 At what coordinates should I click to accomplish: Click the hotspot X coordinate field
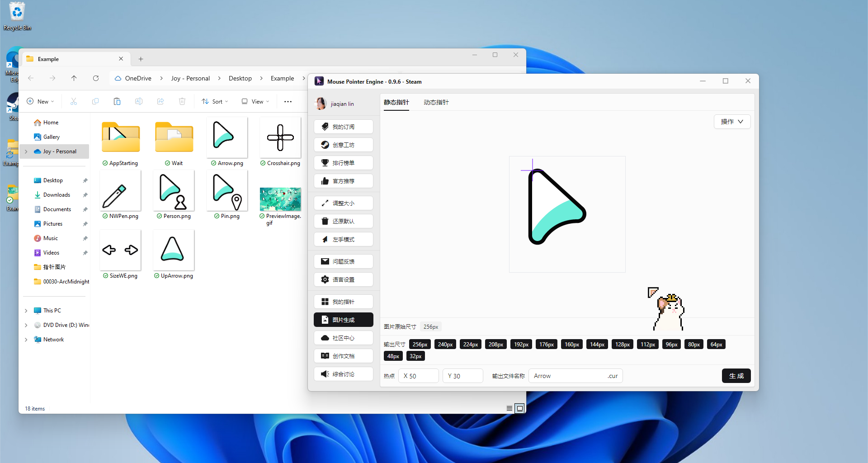[419, 376]
